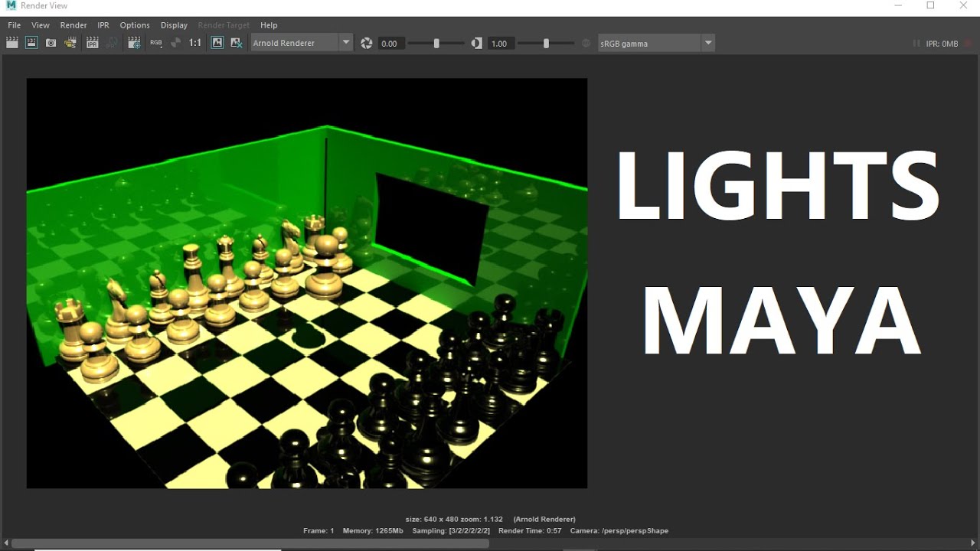980x551 pixels.
Task: Click the Render Time: 0:57 status text
Action: coord(530,530)
